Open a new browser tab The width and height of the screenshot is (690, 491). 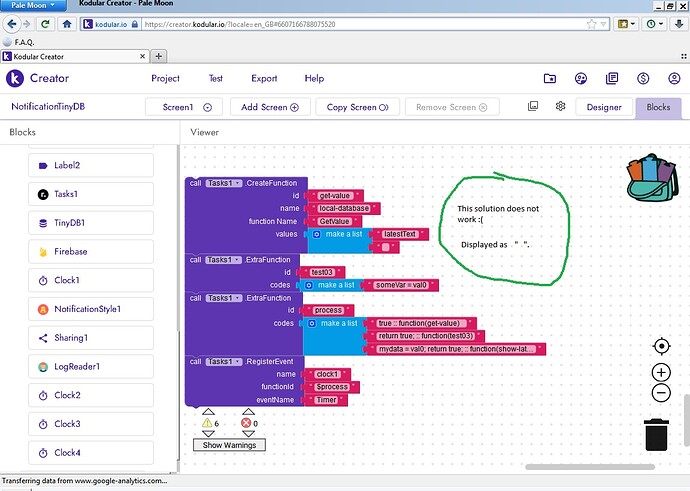158,56
